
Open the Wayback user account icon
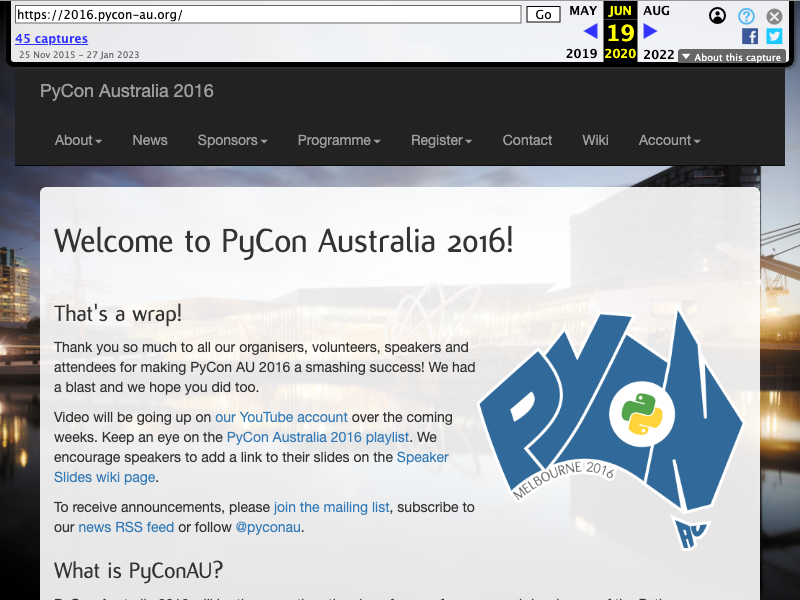coord(717,16)
